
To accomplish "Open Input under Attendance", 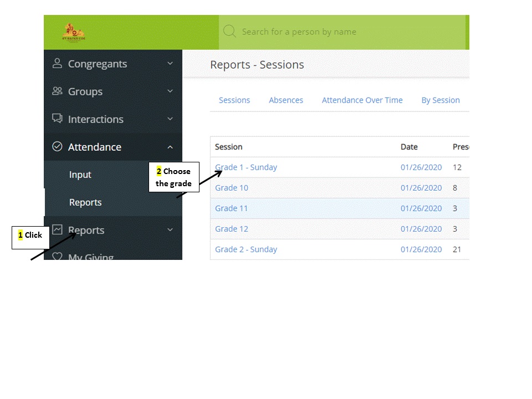I will (x=80, y=175).
